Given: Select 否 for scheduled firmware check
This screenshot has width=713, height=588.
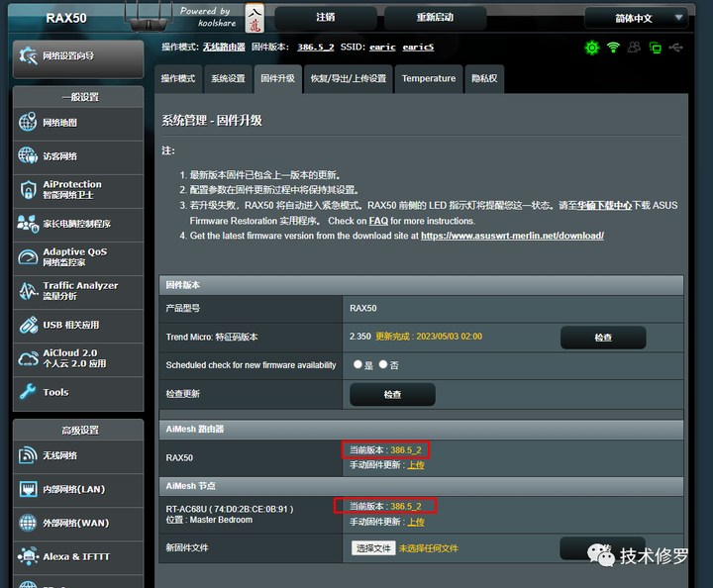Looking at the screenshot, I should tap(383, 364).
